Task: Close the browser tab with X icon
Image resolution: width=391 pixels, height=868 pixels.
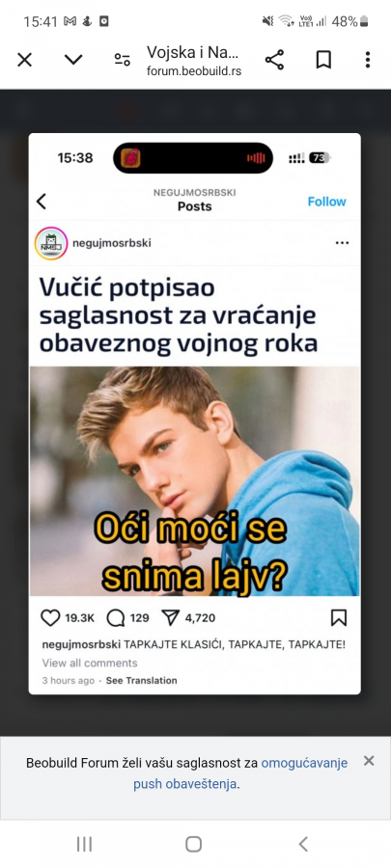Action: tap(24, 60)
